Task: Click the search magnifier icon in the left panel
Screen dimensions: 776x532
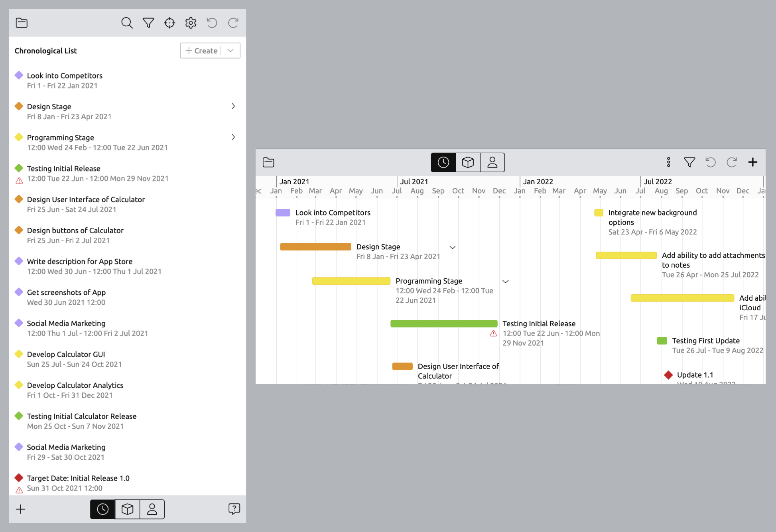Action: pos(127,23)
